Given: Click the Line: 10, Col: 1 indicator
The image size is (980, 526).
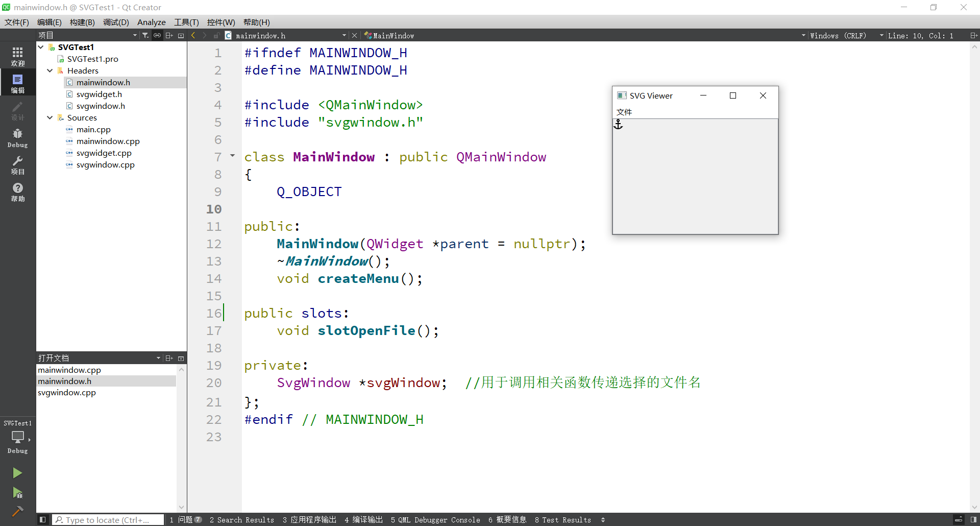Looking at the screenshot, I should (920, 36).
